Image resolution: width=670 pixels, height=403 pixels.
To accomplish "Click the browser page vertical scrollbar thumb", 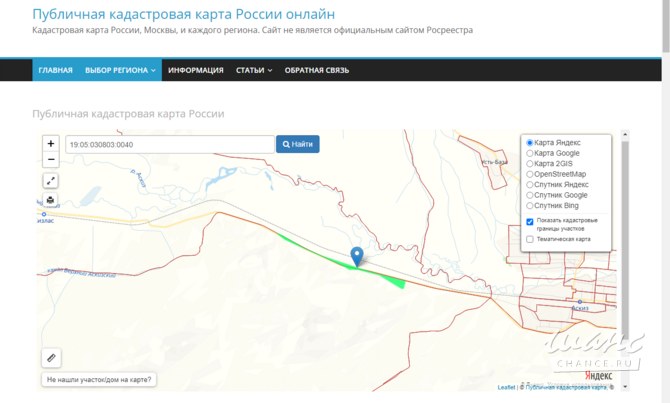I will (666, 26).
